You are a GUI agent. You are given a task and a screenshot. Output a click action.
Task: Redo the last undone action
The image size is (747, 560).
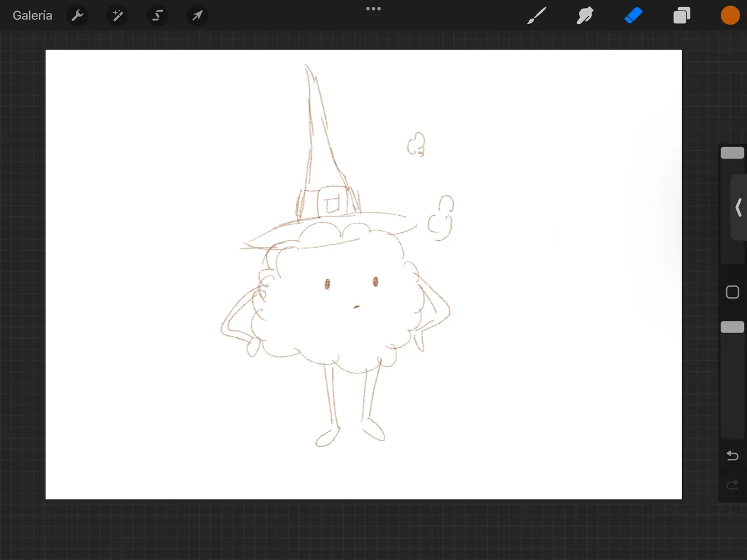click(x=732, y=485)
